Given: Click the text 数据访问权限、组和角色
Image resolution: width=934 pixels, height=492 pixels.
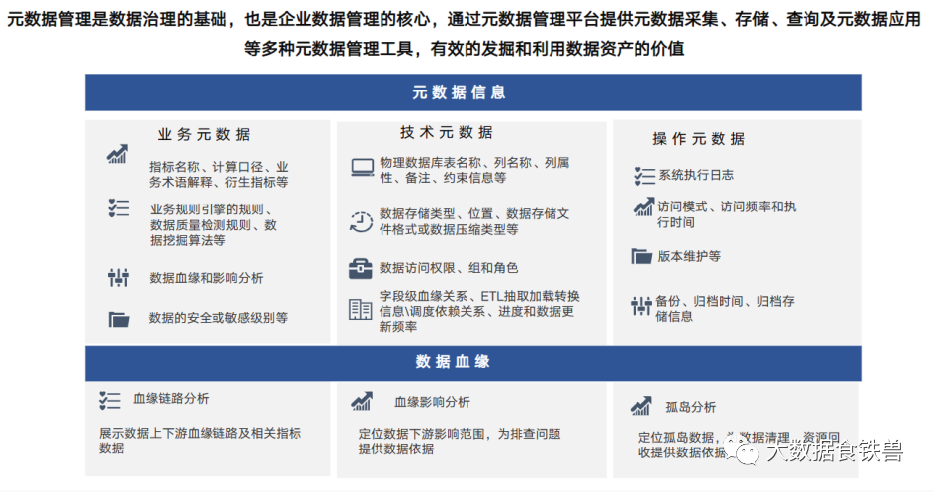Looking at the screenshot, I should click(x=449, y=268).
